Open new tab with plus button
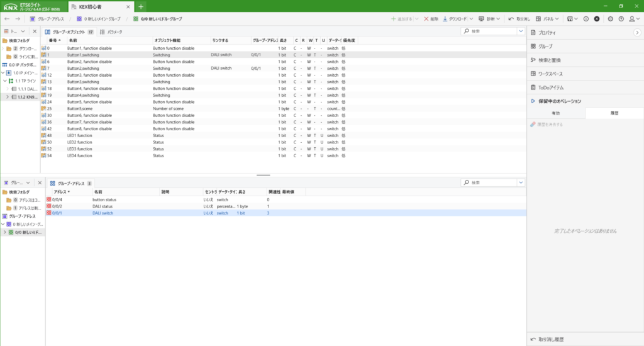 [x=141, y=6]
